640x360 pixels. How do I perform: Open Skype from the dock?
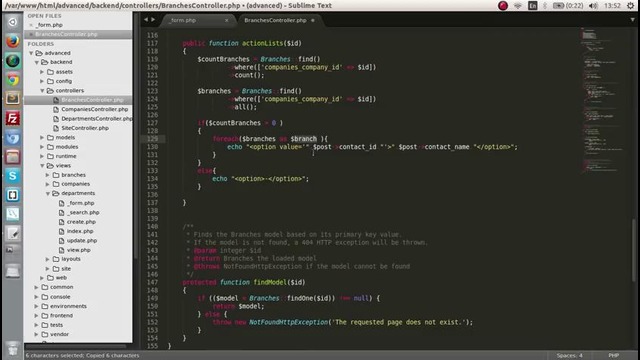[13, 176]
